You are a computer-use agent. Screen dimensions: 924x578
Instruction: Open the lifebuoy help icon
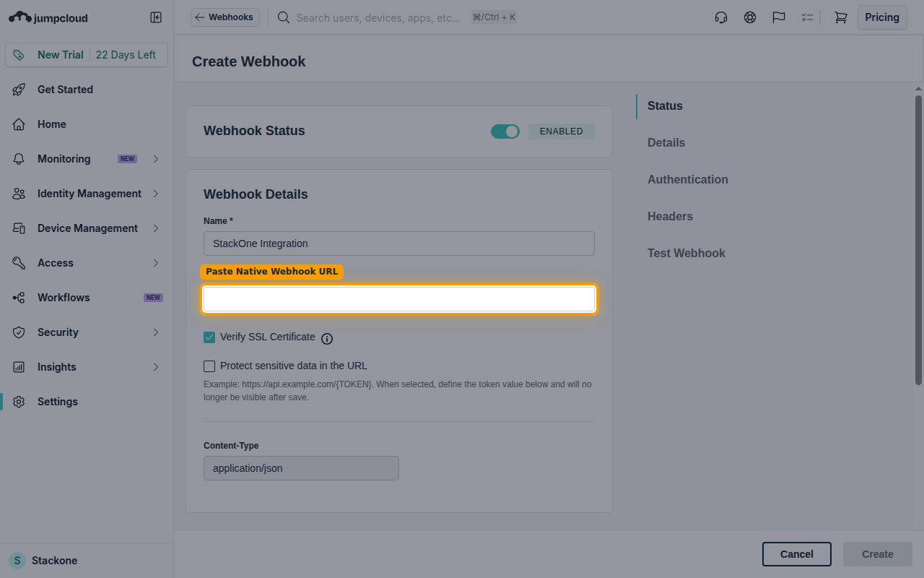click(x=750, y=17)
